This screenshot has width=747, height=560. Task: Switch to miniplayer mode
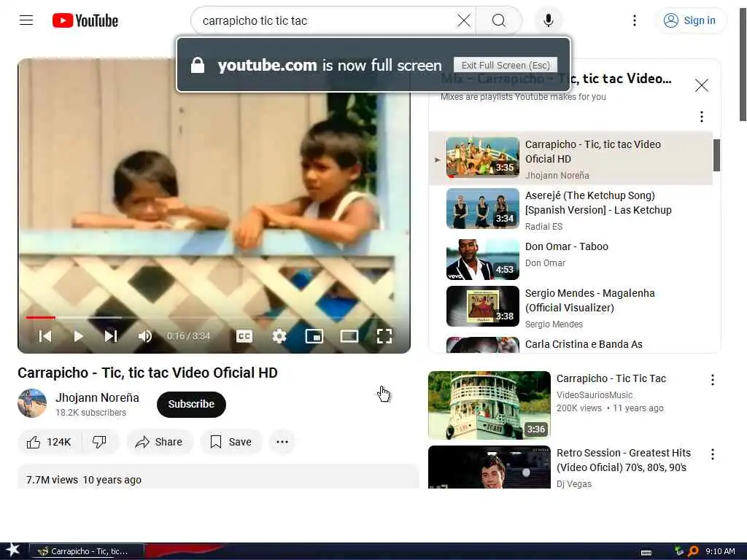[314, 336]
